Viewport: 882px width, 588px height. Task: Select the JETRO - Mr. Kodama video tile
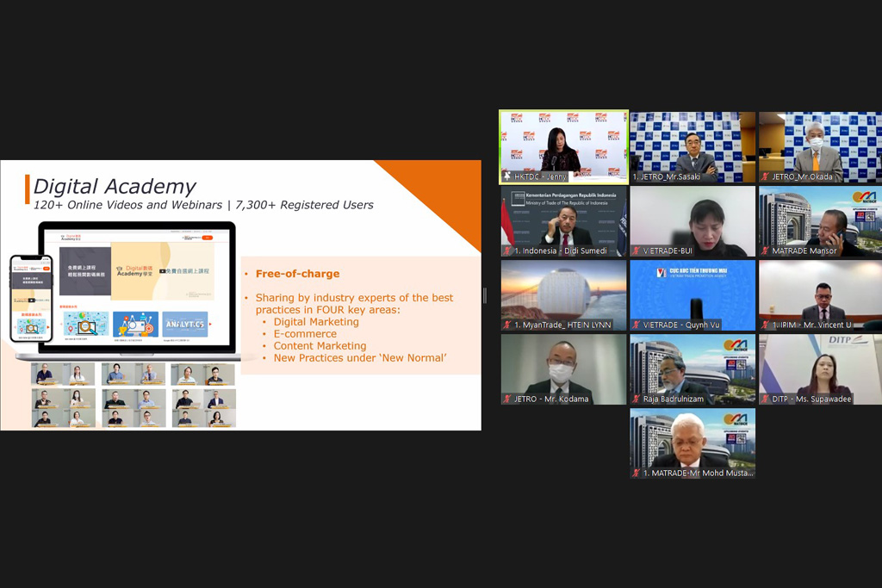[x=563, y=369]
